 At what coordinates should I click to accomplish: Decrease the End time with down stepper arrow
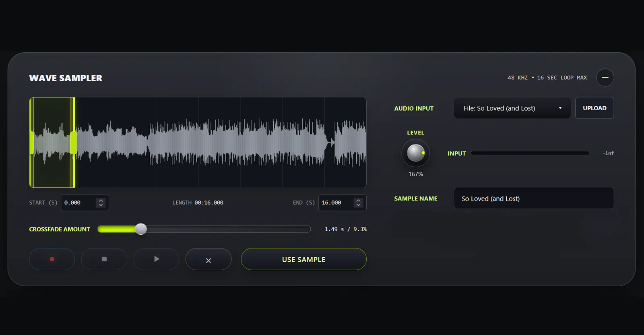click(358, 205)
